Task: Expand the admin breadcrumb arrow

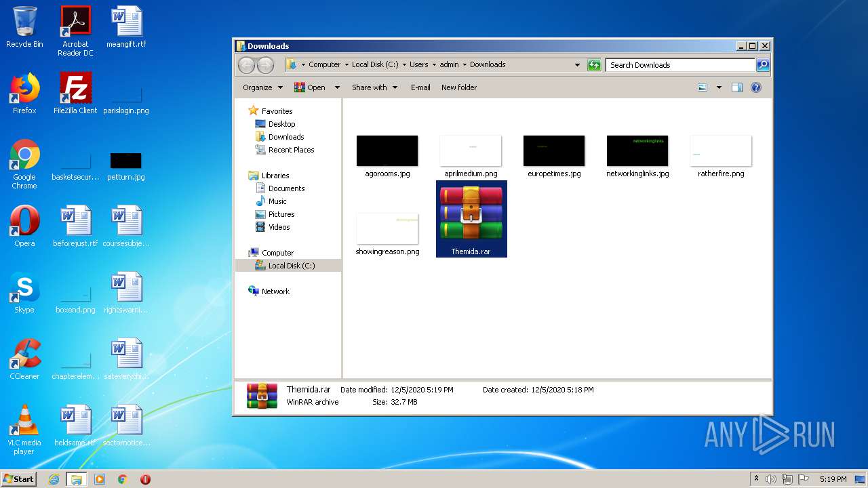Action: pos(464,65)
